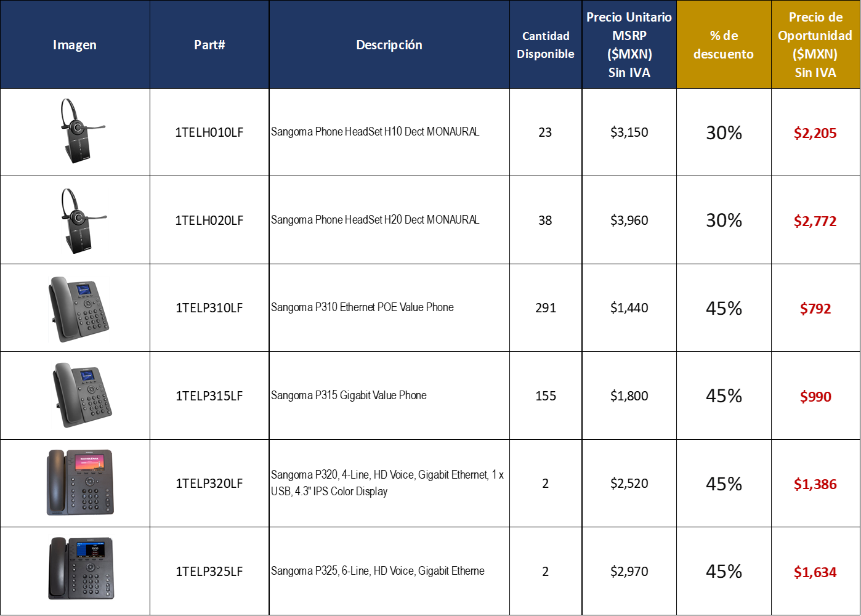This screenshot has height=616, width=861.
Task: Click the Part# column header
Action: coord(209,45)
